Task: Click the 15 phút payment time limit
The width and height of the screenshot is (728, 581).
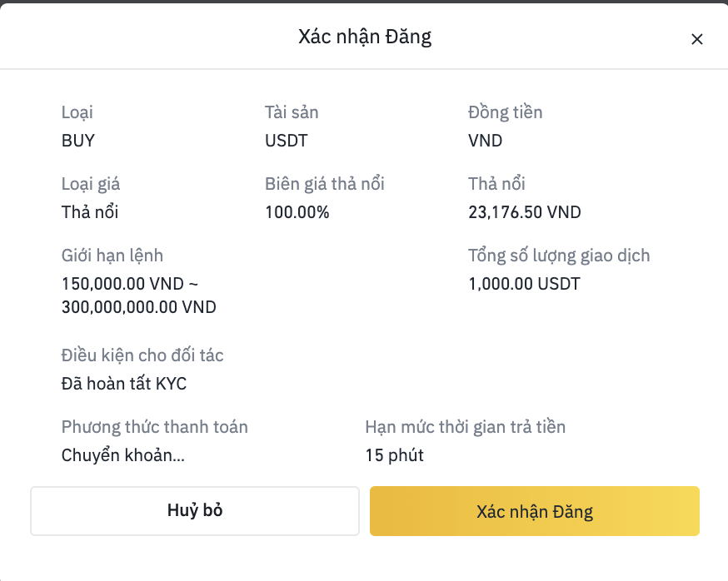Action: pos(394,455)
